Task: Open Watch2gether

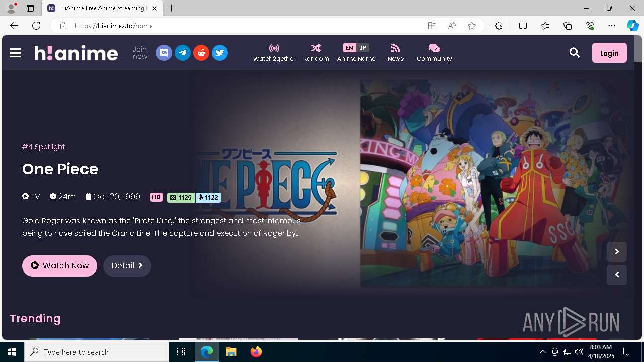Action: [x=274, y=53]
